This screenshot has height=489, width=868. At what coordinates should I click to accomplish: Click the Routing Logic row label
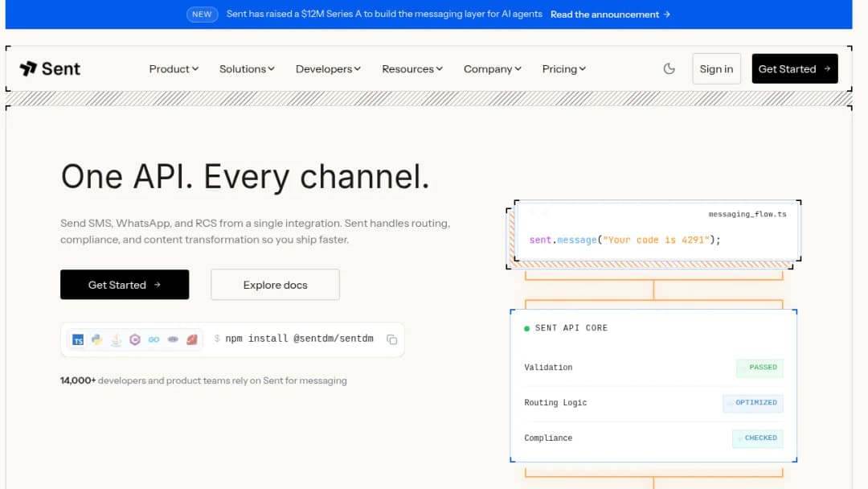(555, 403)
